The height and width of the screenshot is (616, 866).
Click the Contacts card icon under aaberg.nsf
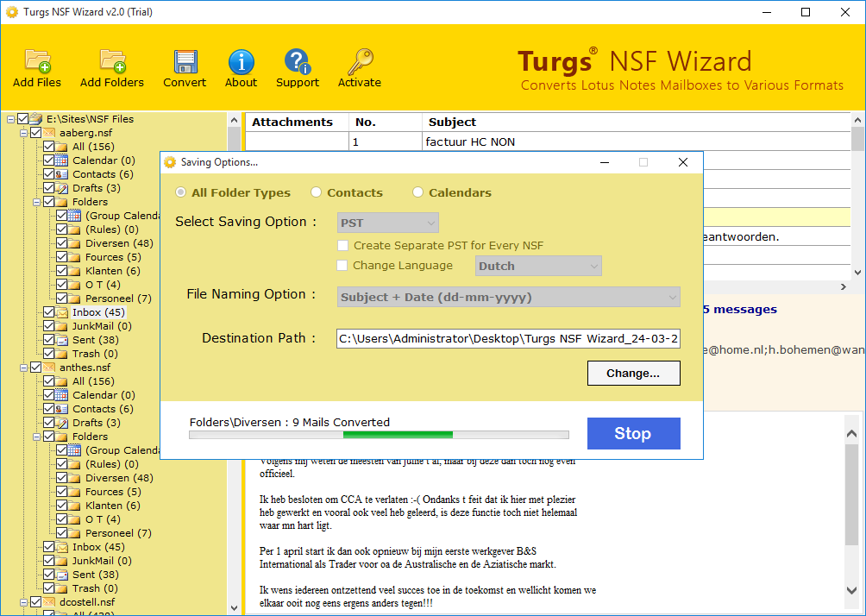point(62,174)
